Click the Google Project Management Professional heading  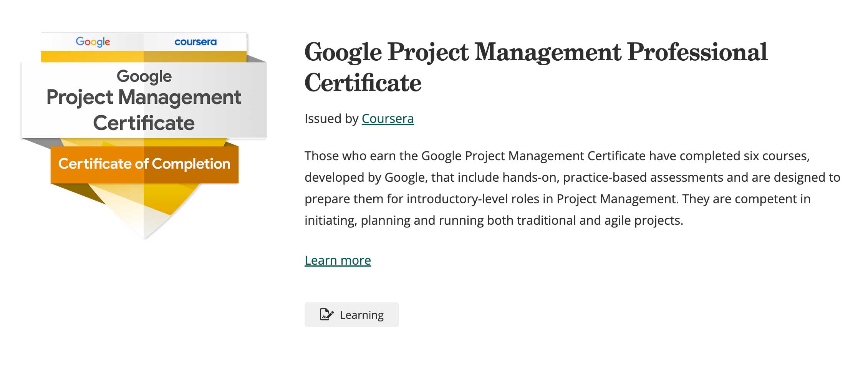536,52
